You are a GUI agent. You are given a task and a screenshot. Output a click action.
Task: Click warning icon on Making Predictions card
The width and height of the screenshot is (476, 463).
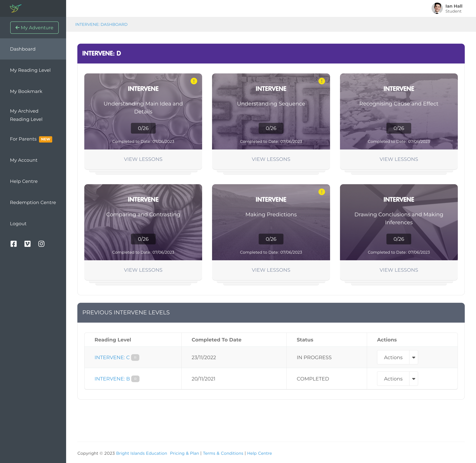[321, 192]
